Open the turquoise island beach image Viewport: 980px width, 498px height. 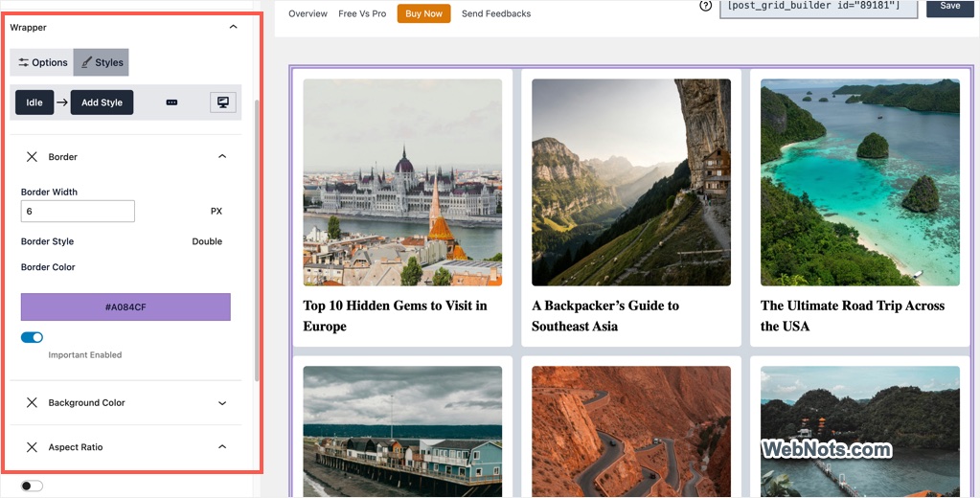(x=860, y=183)
